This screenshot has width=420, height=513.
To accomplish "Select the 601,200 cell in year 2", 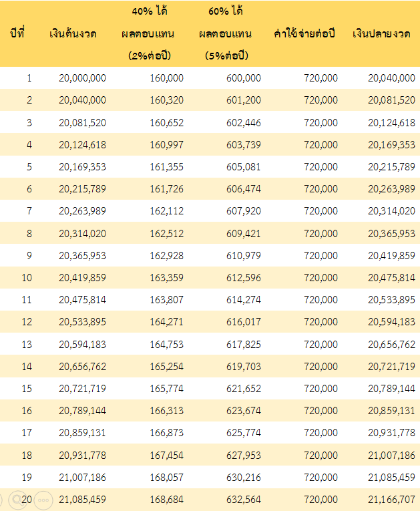I will click(x=244, y=100).
